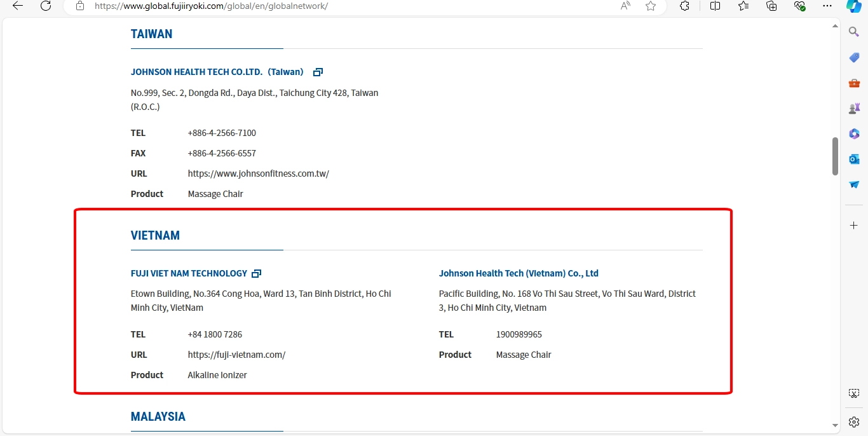Click phone number +84 1800 7286

coord(215,334)
